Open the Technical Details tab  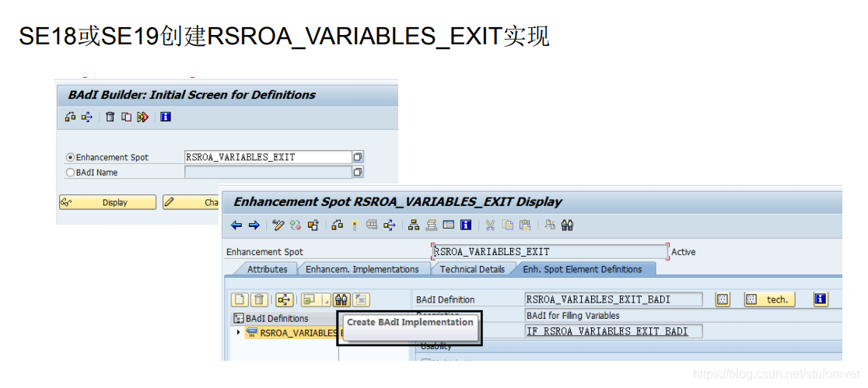tap(472, 269)
